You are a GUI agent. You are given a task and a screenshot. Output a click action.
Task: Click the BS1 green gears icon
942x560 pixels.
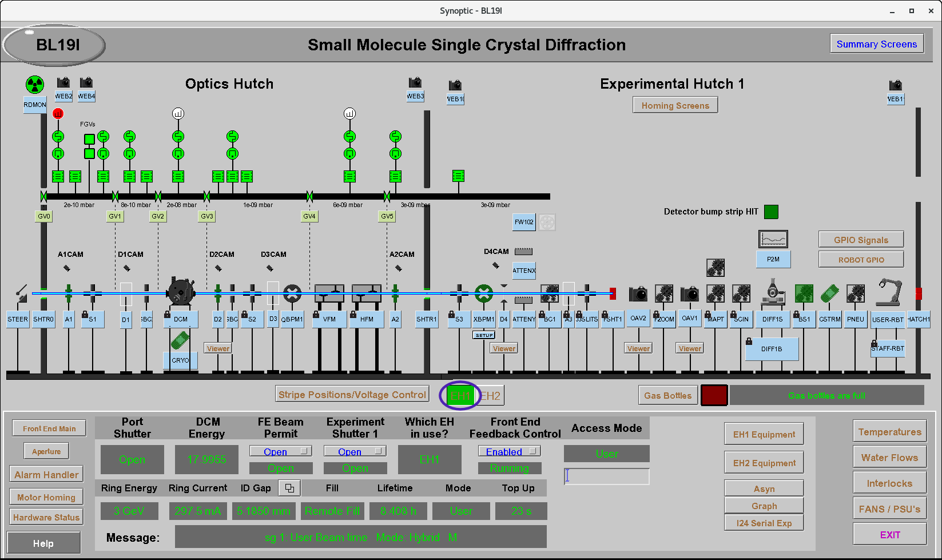tap(804, 294)
